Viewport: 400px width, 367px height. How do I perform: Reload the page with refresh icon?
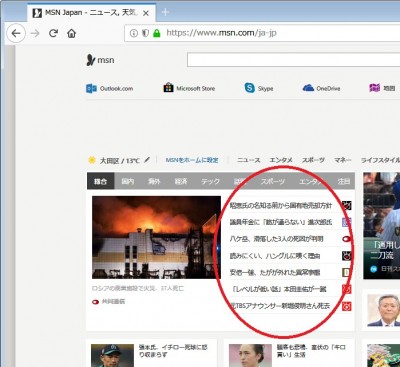click(53, 33)
